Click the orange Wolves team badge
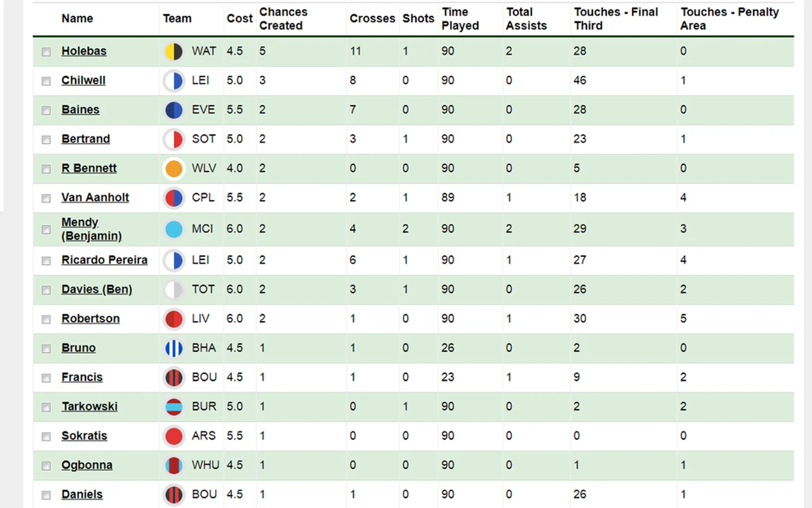The width and height of the screenshot is (812, 508). click(174, 169)
